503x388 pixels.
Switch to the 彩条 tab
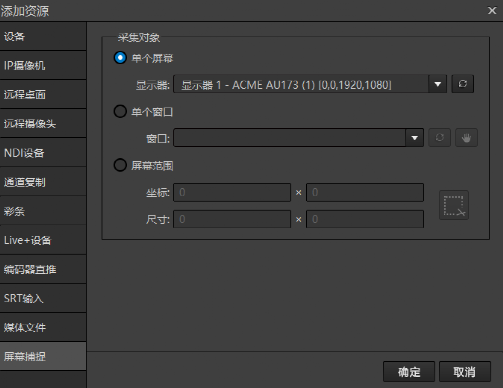pos(43,211)
